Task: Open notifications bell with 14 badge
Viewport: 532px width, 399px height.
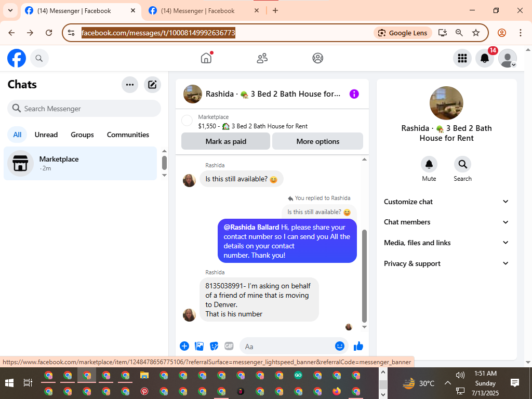Action: coord(485,58)
